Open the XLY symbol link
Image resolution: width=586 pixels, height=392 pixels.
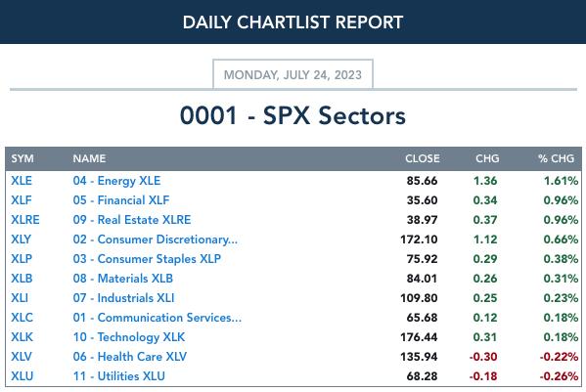(x=21, y=240)
